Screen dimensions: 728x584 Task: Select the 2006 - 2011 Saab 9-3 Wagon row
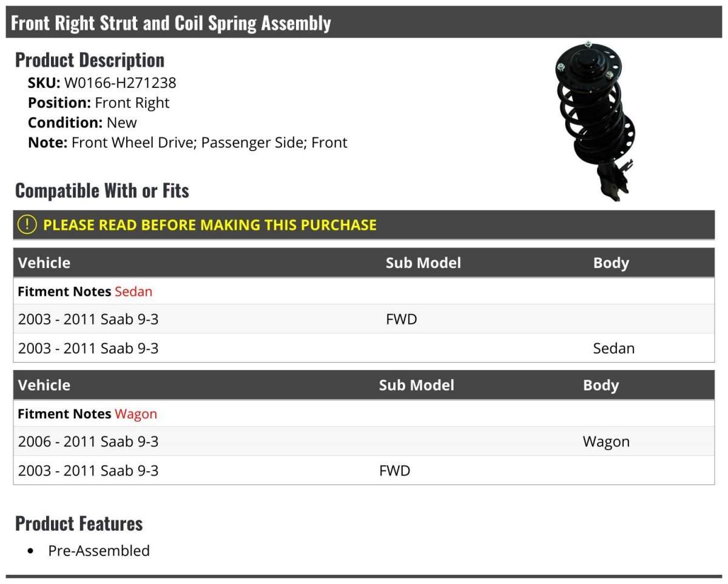point(364,441)
